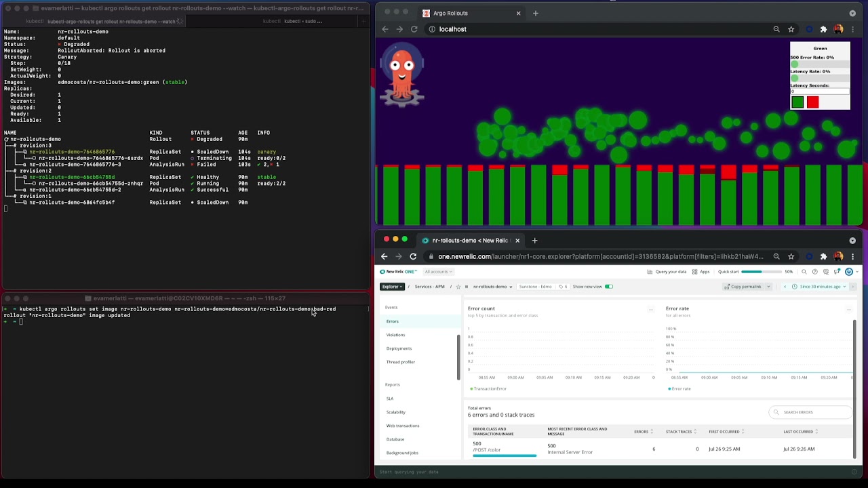Open New Relic help question icon
This screenshot has height=488, width=868.
pos(815,272)
